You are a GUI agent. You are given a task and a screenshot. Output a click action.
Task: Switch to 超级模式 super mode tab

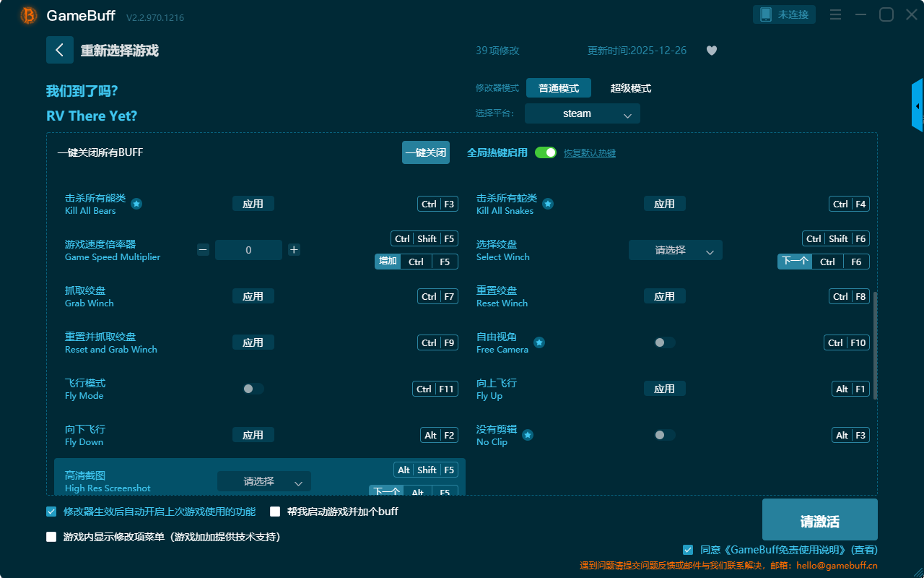630,88
